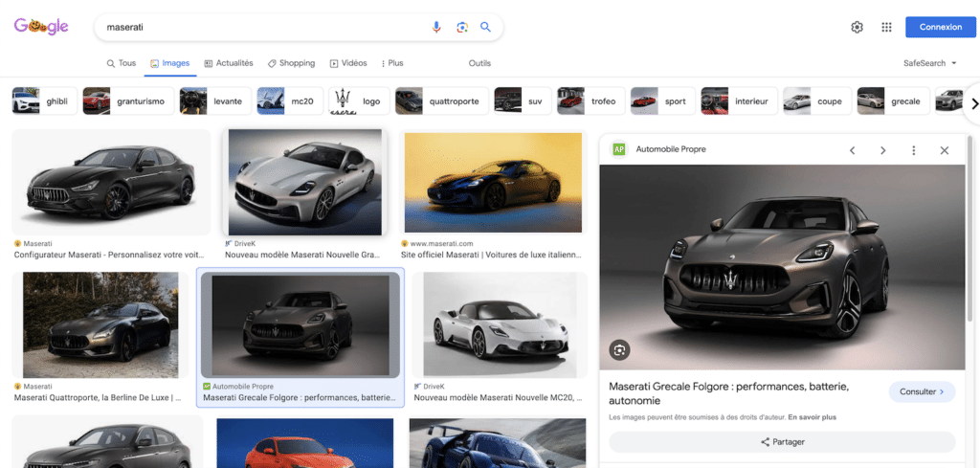Open Google apps grid icon

point(886,27)
